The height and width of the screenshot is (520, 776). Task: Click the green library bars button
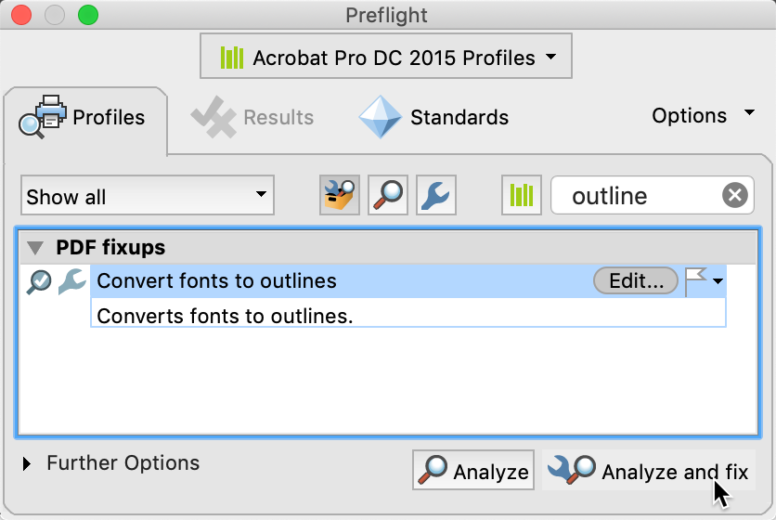[x=521, y=195]
